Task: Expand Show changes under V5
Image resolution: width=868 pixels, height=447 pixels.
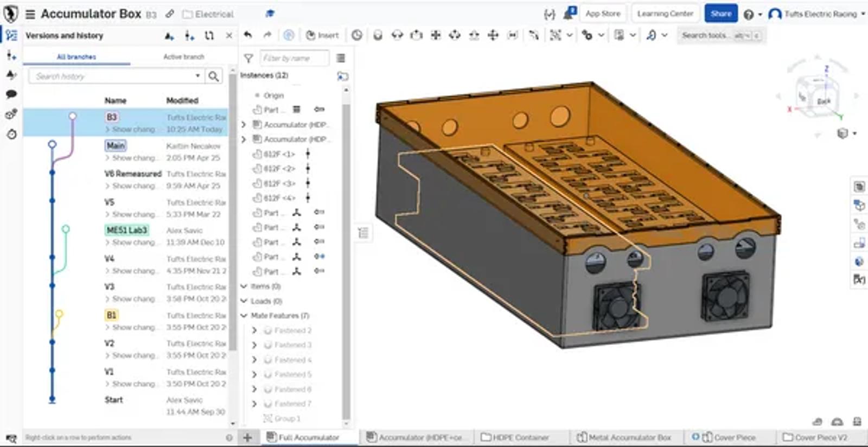Action: 130,214
